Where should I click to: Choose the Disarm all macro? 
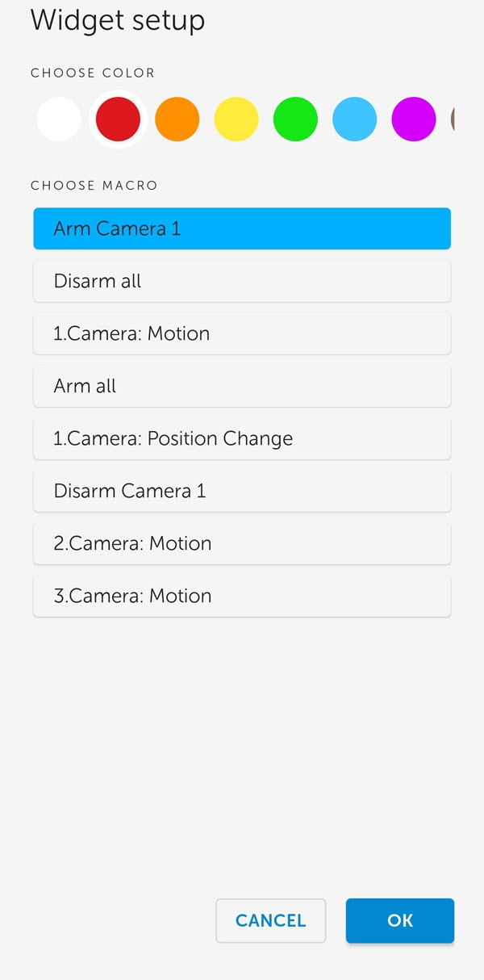point(242,281)
